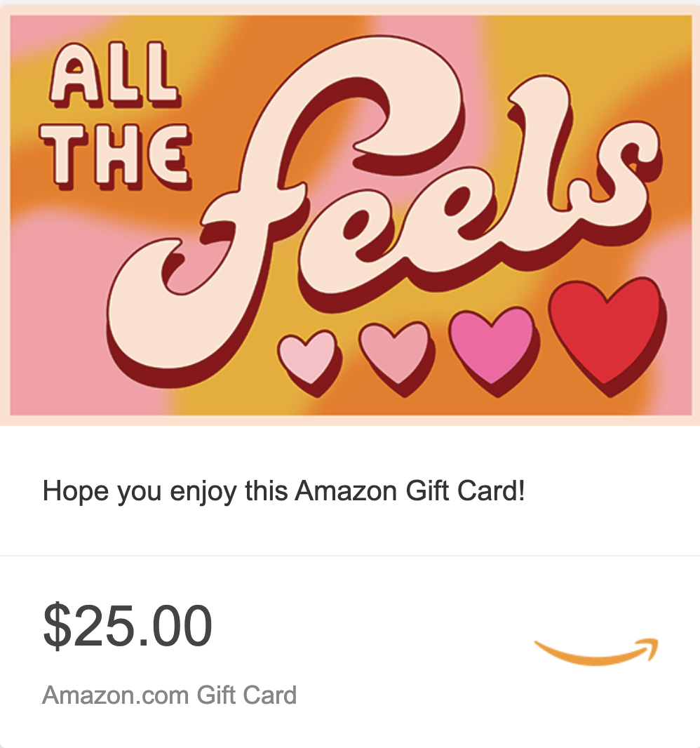The image size is (700, 748).
Task: Click the 'Hope you enjoy' gift message
Action: (284, 491)
